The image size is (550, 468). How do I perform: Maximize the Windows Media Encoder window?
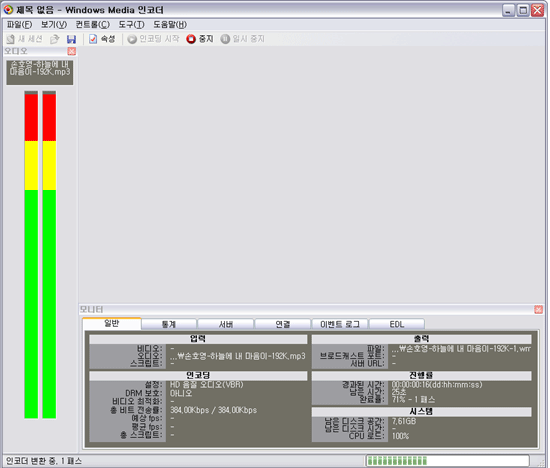pyautogui.click(x=523, y=11)
